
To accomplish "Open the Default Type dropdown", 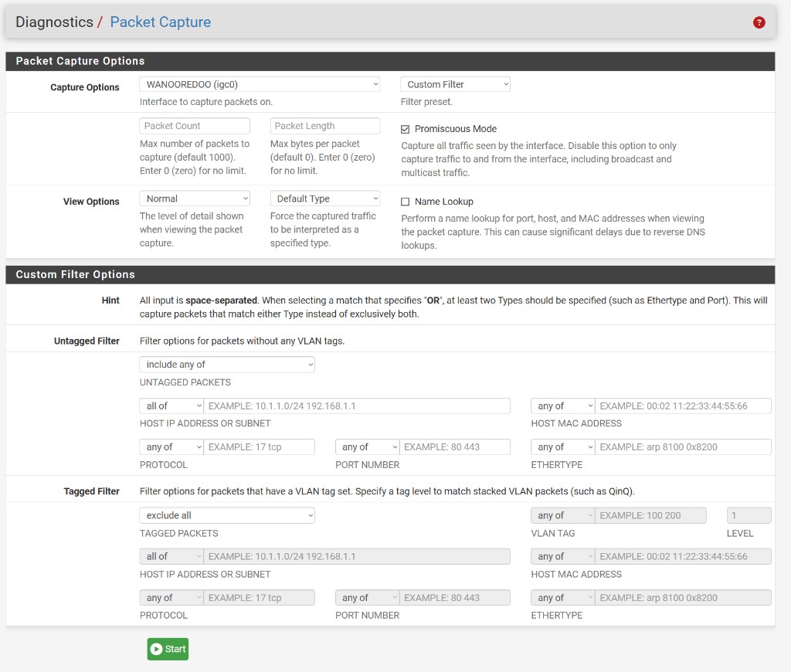I will coord(325,199).
